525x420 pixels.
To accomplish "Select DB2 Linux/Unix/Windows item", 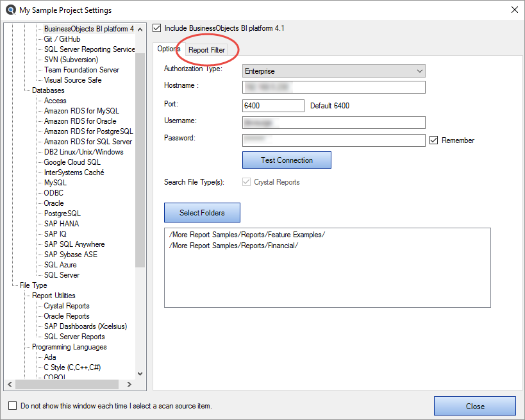I will pyautogui.click(x=83, y=152).
